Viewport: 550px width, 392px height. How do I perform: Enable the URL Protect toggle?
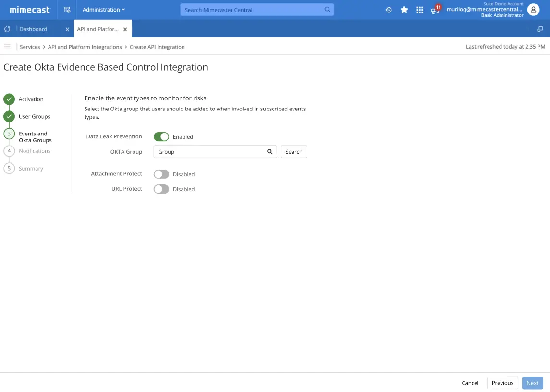pos(161,189)
